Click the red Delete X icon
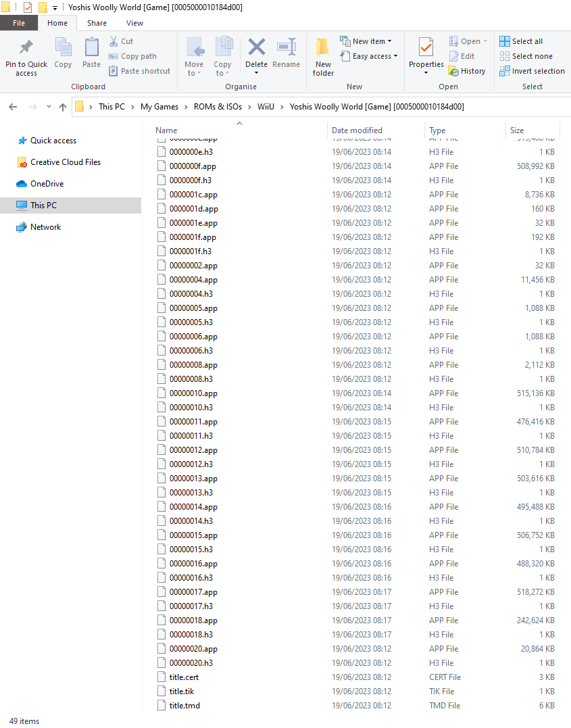571x728 pixels. pyautogui.click(x=256, y=47)
